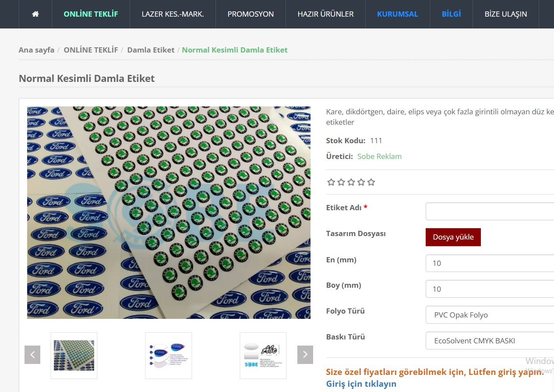Open the Baskı Türü dropdown
This screenshot has height=392, width=554.
pos(490,340)
